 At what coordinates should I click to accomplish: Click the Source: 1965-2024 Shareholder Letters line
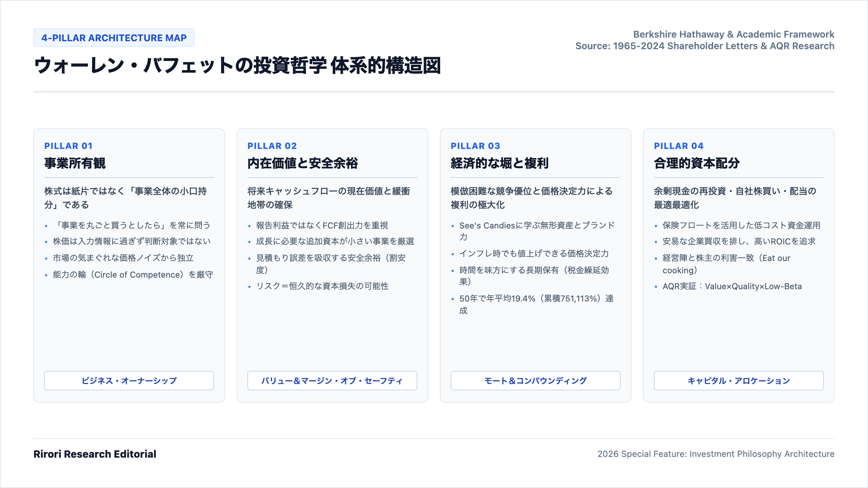705,46
